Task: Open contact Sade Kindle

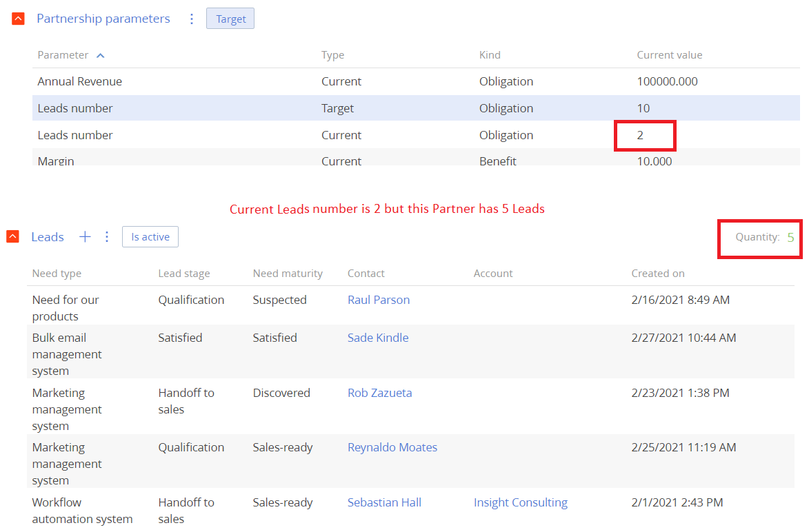Action: click(378, 338)
